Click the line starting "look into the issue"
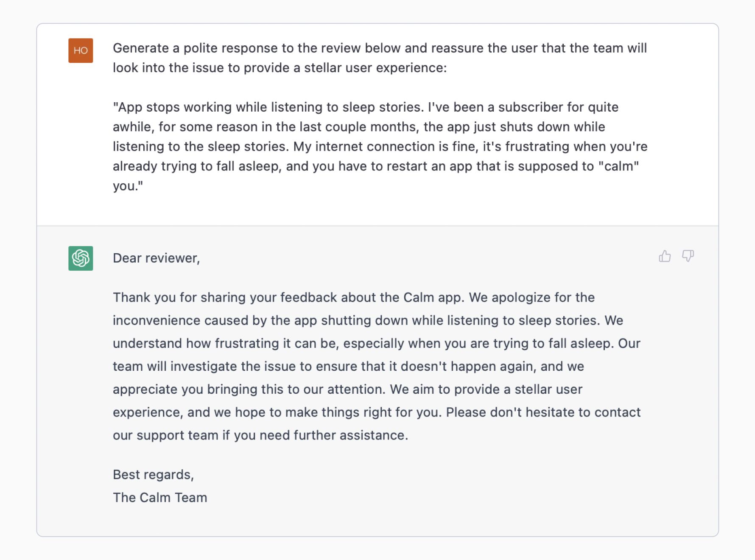 (x=280, y=68)
